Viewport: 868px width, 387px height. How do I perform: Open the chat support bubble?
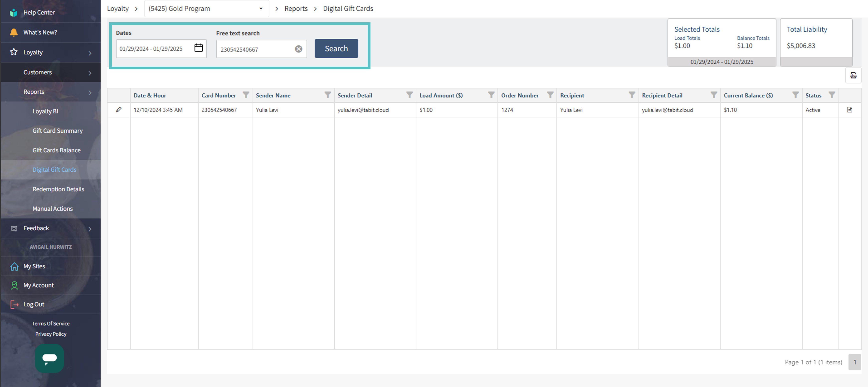coord(49,358)
